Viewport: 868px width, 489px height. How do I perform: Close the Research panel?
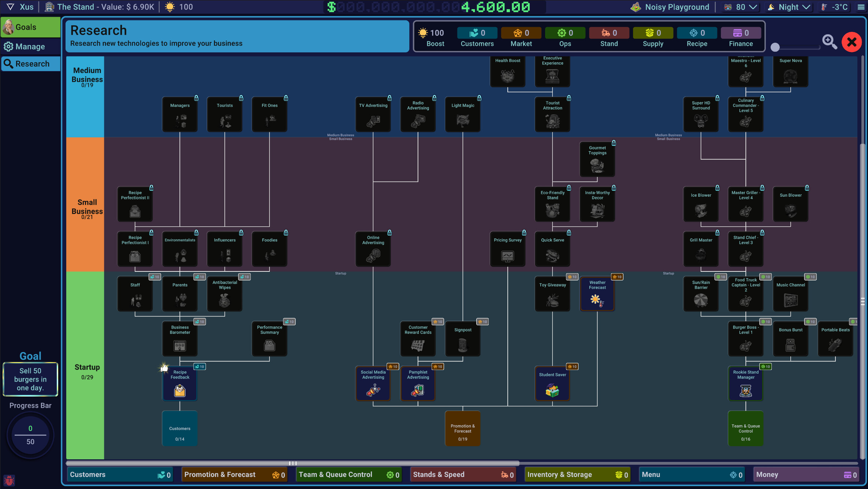(x=852, y=42)
